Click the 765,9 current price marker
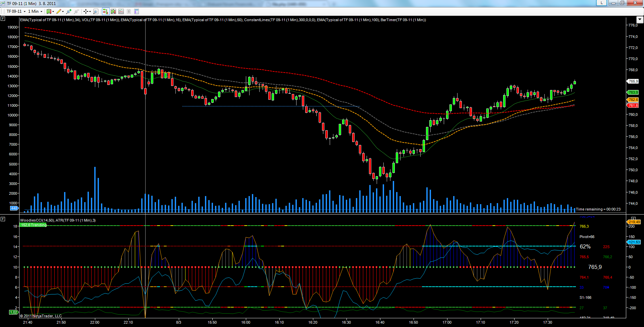Image resolution: width=644 pixels, height=327 pixels. [x=633, y=81]
